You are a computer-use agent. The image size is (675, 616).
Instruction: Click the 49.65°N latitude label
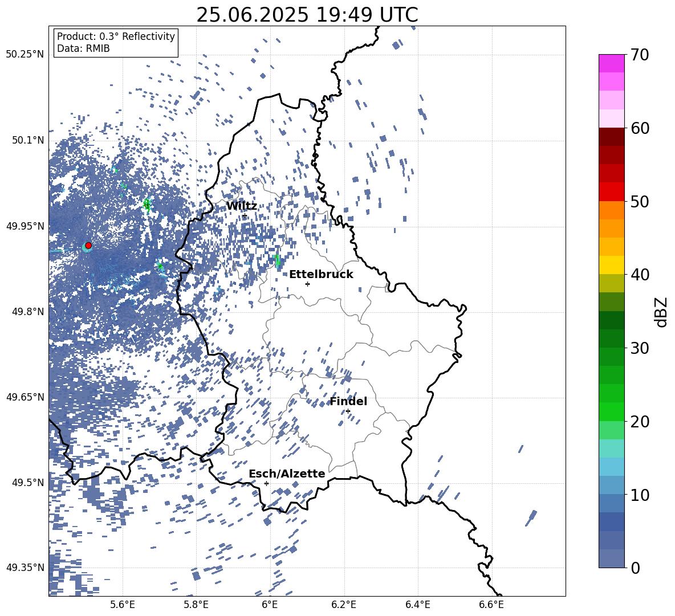pyautogui.click(x=25, y=397)
